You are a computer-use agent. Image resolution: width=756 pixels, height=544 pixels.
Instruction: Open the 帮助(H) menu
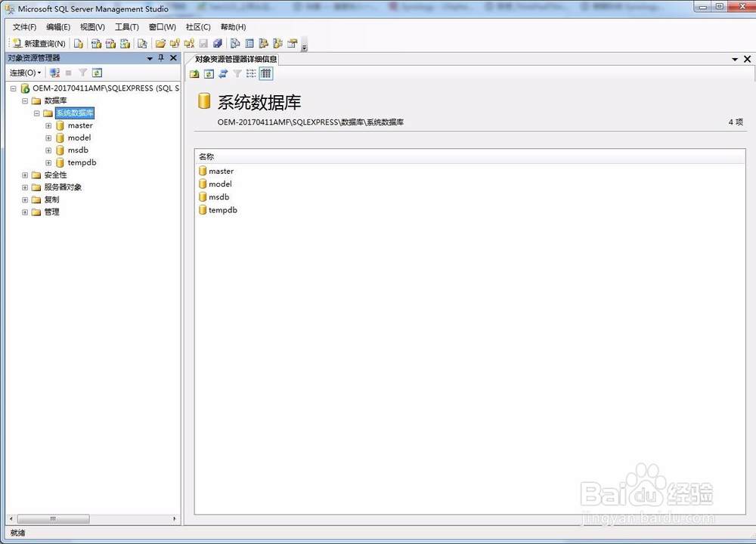(234, 27)
